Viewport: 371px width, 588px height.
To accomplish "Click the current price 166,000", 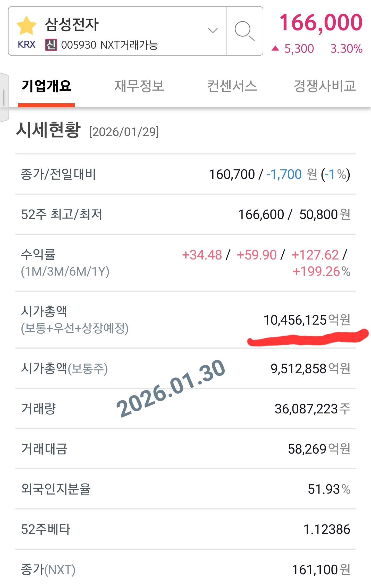I will pos(321,23).
